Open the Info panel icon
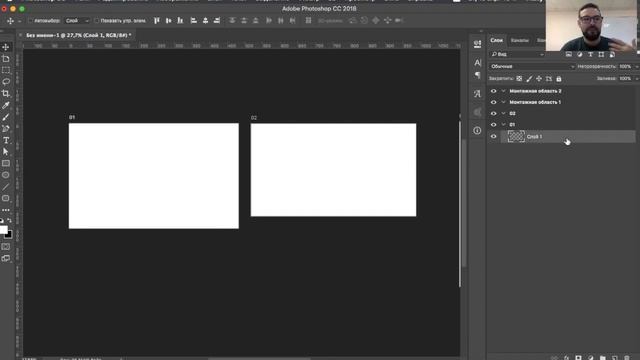Screen dimensions: 640x360 pos(478,131)
